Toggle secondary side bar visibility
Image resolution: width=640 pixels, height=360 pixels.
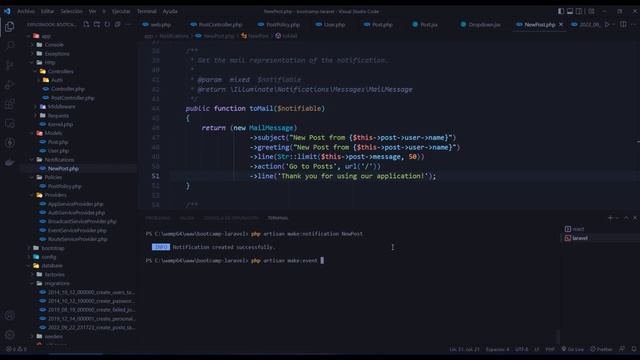pyautogui.click(x=579, y=11)
